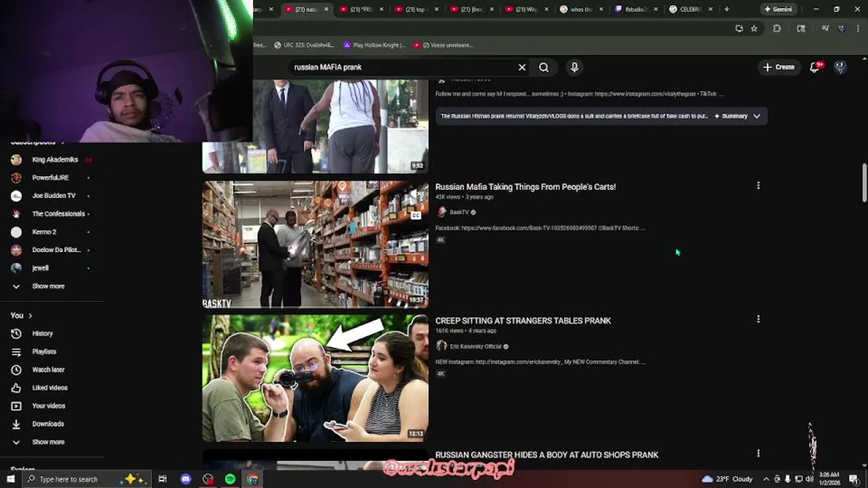Open options menu for Creep Sitting at Strangers Tables video
868x488 pixels.
tap(758, 319)
